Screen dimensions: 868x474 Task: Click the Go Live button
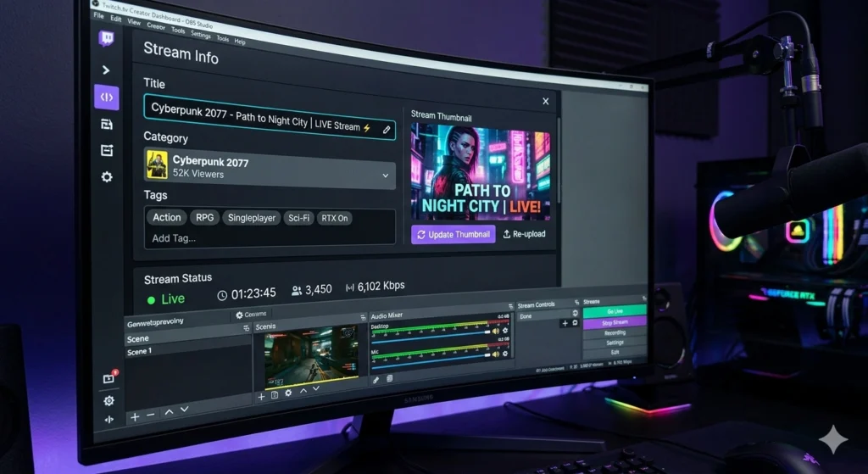click(615, 312)
